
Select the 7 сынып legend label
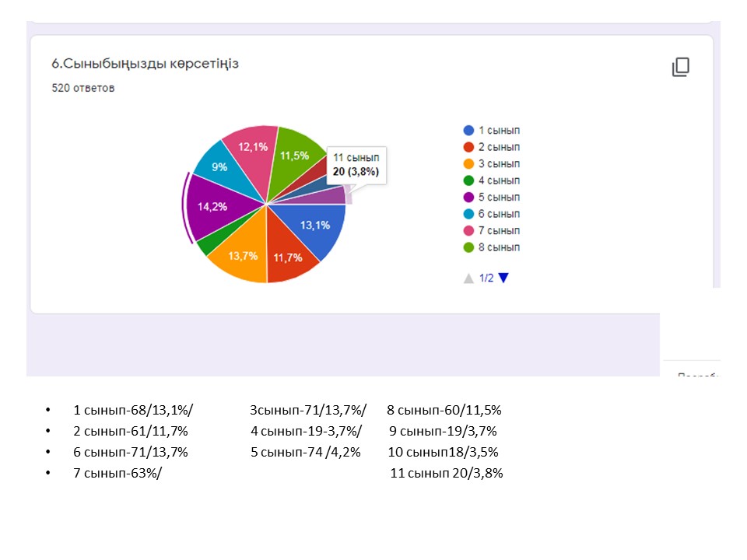click(499, 231)
